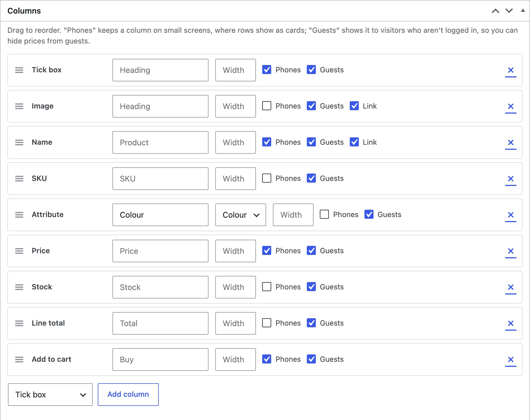Enable Phones for the SKU column

[x=267, y=178]
